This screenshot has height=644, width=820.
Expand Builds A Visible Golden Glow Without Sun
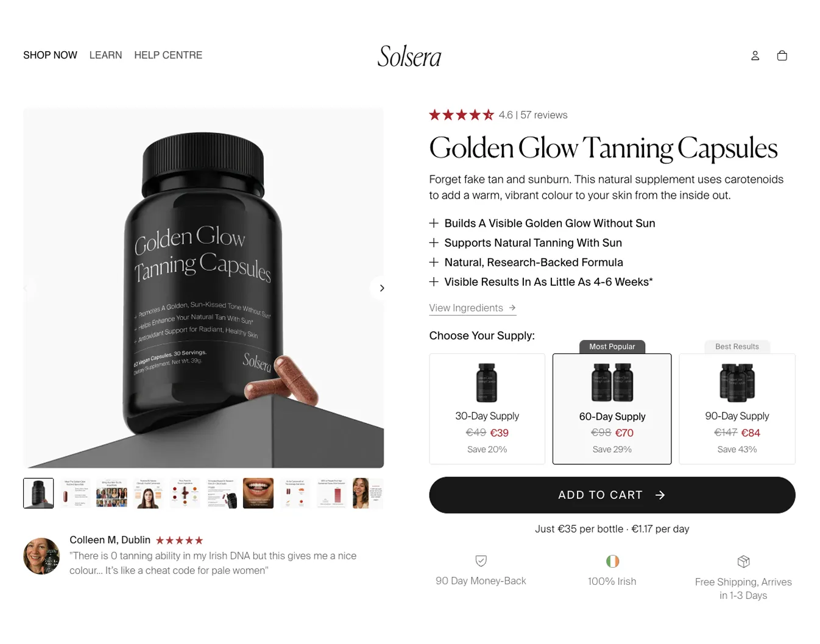[x=542, y=223]
